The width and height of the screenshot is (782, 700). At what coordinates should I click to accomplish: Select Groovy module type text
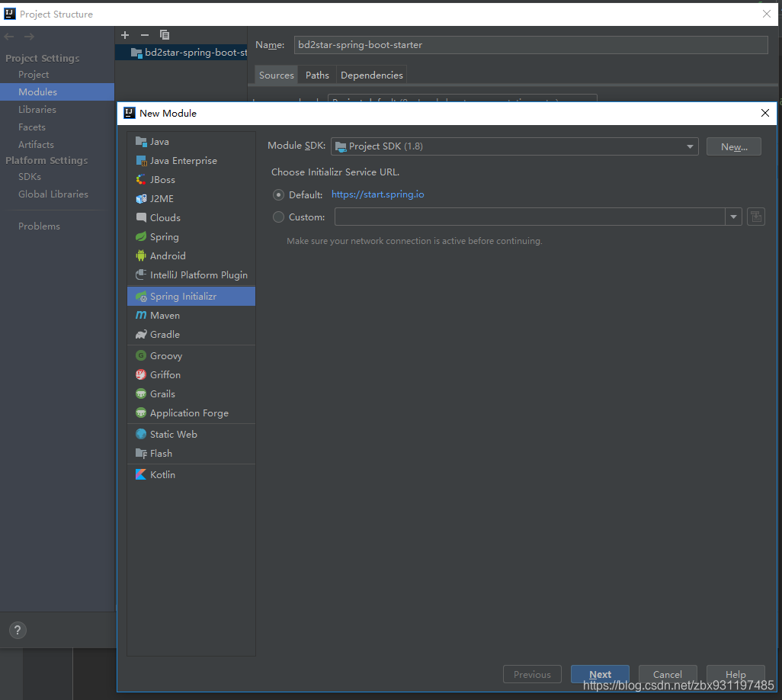click(166, 356)
